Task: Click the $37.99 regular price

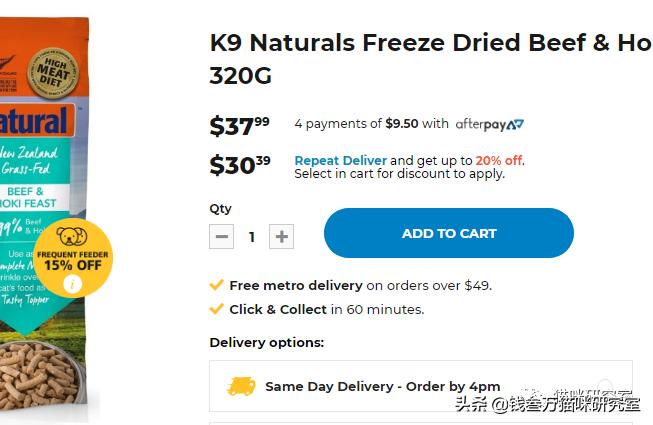Action: [239, 126]
